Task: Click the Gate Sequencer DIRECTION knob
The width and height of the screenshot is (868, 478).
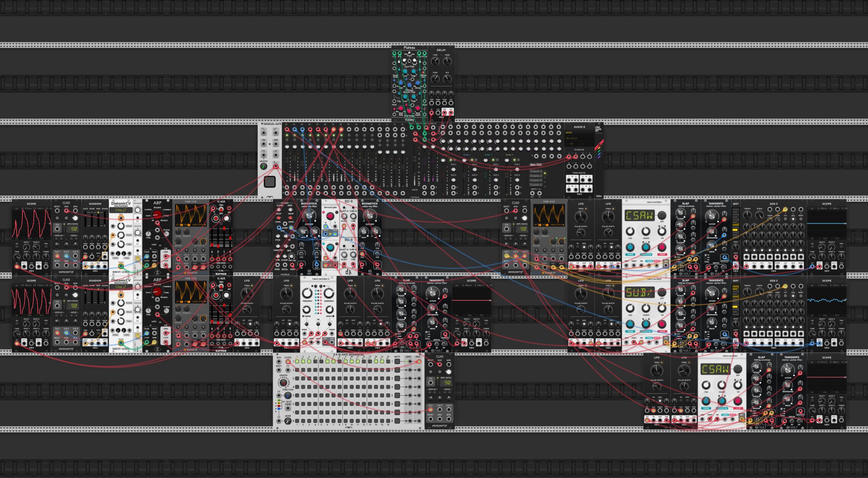Action: point(288,395)
